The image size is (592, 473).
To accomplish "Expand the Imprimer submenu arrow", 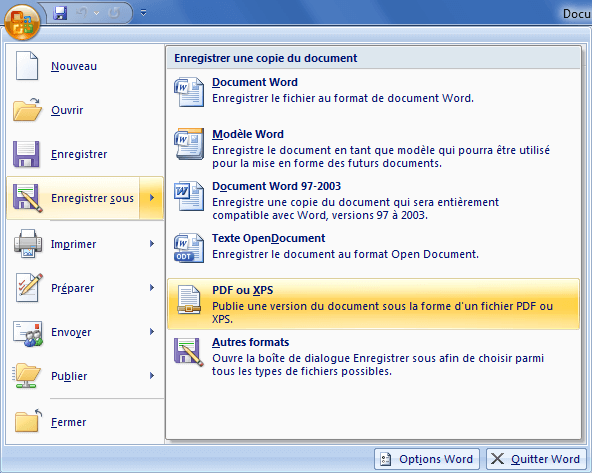I will [152, 244].
